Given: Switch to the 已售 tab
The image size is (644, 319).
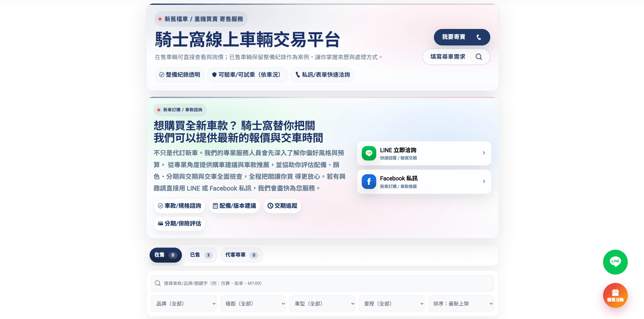Looking at the screenshot, I should click(201, 255).
